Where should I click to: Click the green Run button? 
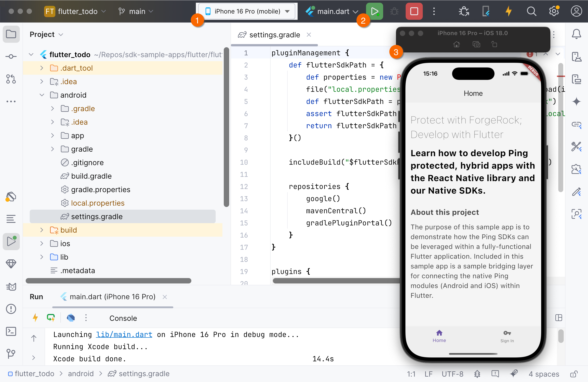pos(375,11)
